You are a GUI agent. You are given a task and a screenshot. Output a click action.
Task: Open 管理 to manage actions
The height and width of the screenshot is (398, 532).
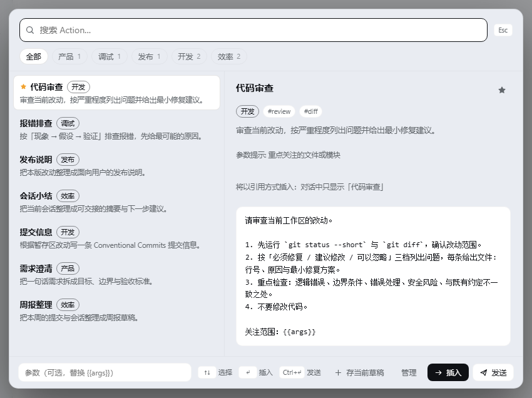409,372
